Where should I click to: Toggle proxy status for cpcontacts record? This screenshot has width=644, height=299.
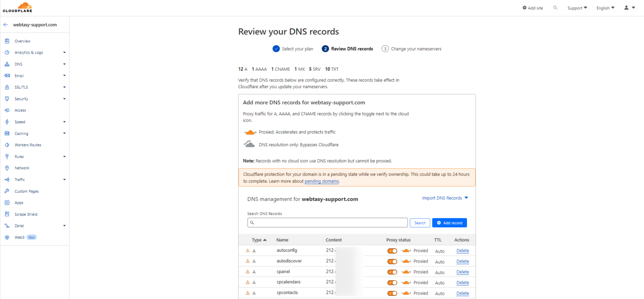pyautogui.click(x=392, y=294)
